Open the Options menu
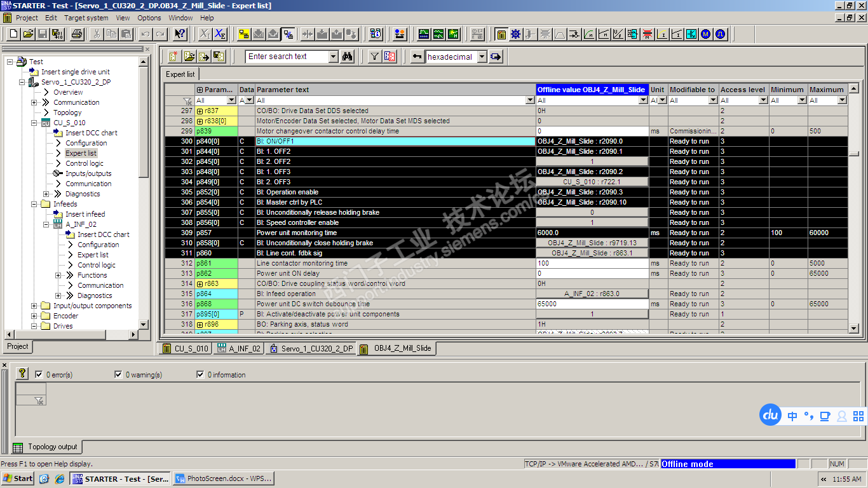The width and height of the screenshot is (868, 488). point(149,18)
